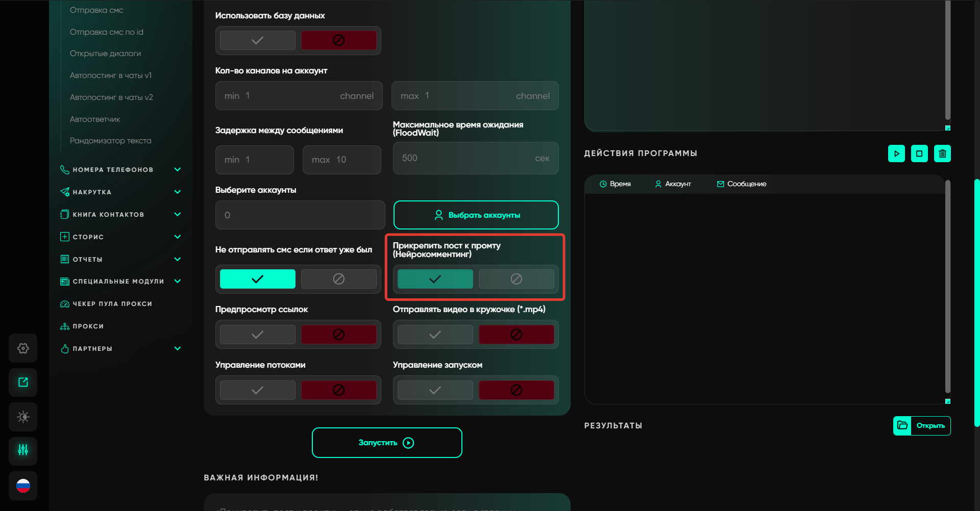
Task: Click the trash icon to clear actions
Action: click(x=942, y=154)
